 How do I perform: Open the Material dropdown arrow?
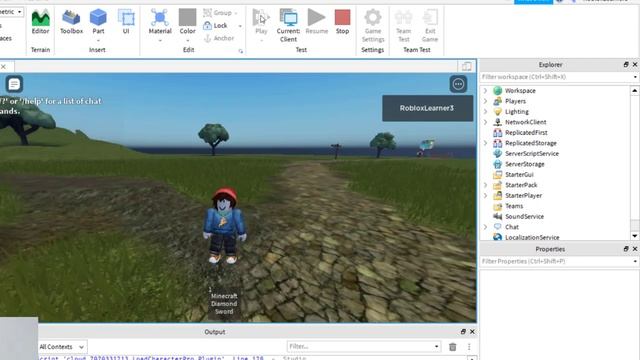(x=160, y=40)
